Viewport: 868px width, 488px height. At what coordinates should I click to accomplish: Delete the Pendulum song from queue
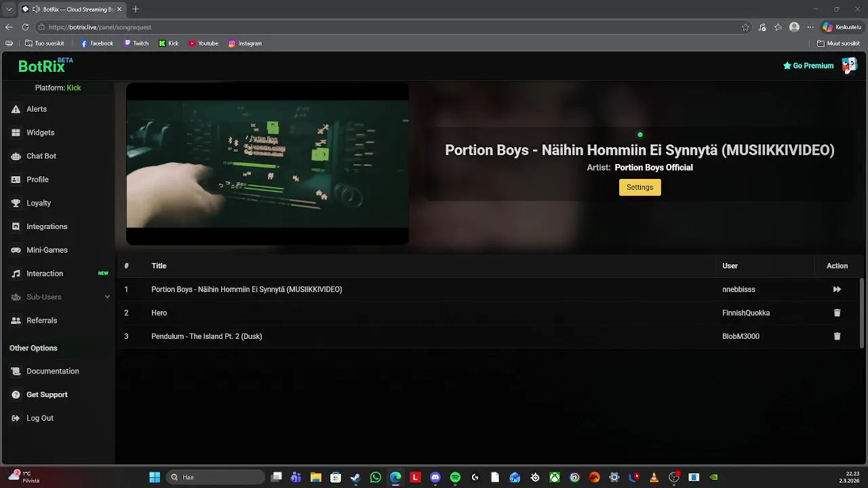coord(837,336)
